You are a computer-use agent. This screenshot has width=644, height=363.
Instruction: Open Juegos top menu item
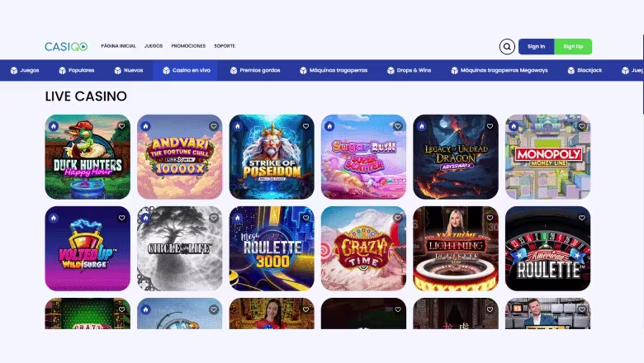tap(154, 46)
